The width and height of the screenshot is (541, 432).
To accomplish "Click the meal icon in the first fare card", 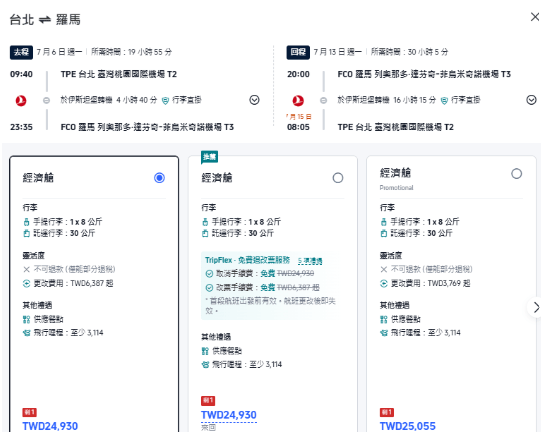I will pos(27,320).
